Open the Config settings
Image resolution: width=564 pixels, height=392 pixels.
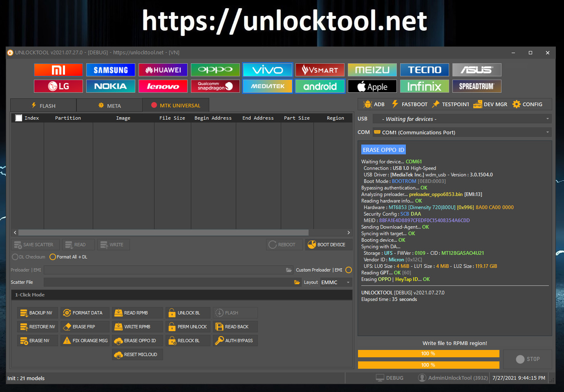point(527,104)
